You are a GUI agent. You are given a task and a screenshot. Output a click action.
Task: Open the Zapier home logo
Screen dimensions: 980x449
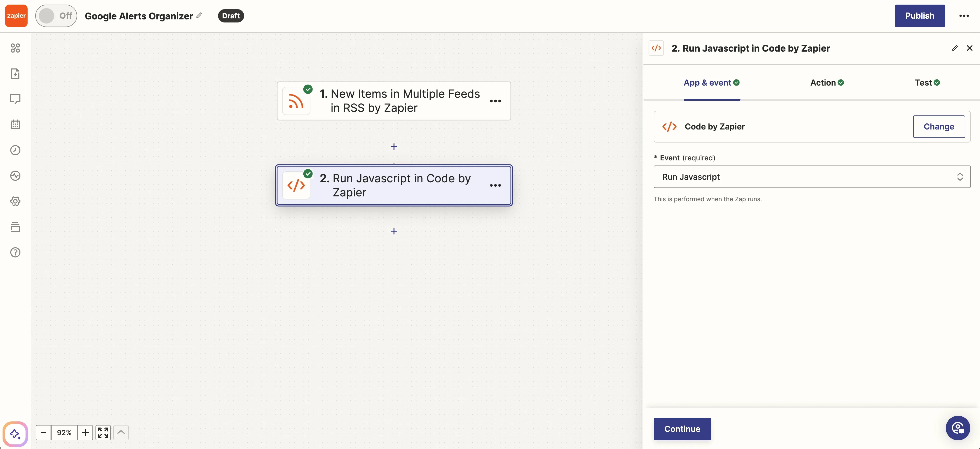16,16
